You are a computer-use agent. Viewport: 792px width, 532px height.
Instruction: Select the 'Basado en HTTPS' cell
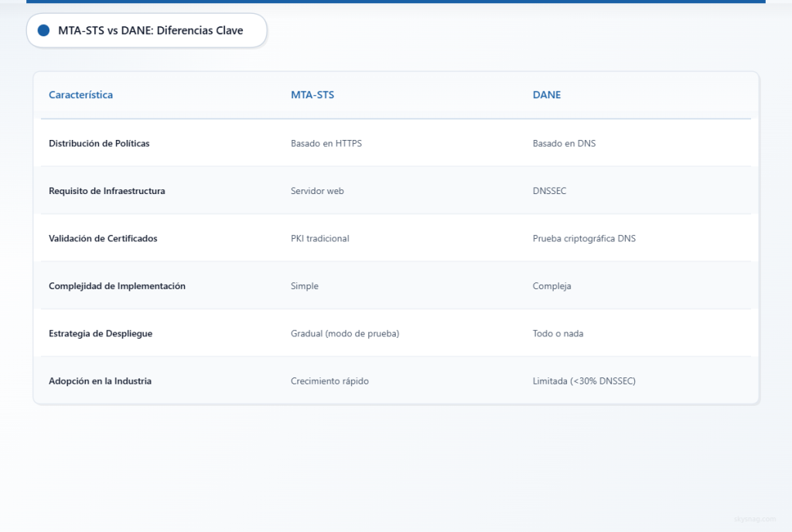pyautogui.click(x=326, y=144)
